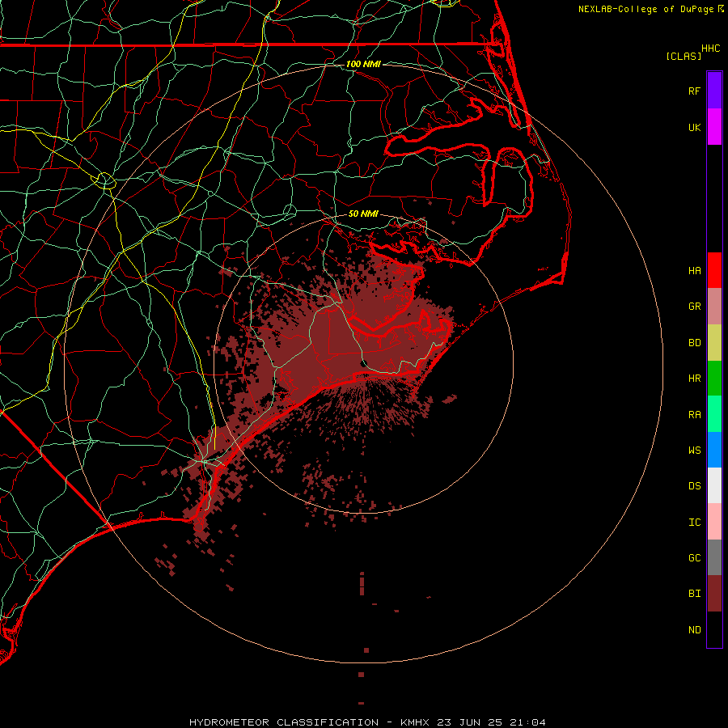
Task: Click the 100 NMI range ring label
Action: [363, 64]
